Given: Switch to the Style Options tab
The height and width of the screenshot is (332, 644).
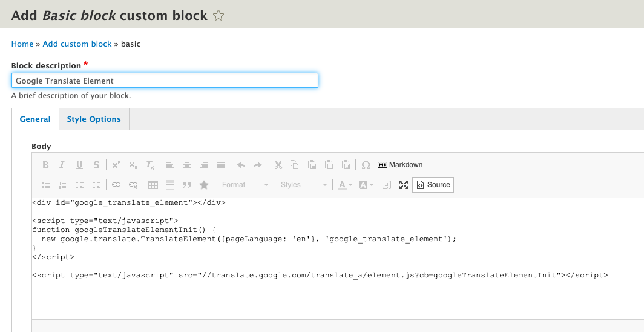Looking at the screenshot, I should [x=94, y=119].
